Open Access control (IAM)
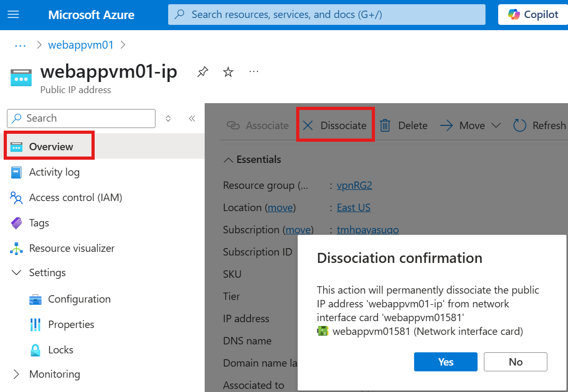 pyautogui.click(x=76, y=197)
